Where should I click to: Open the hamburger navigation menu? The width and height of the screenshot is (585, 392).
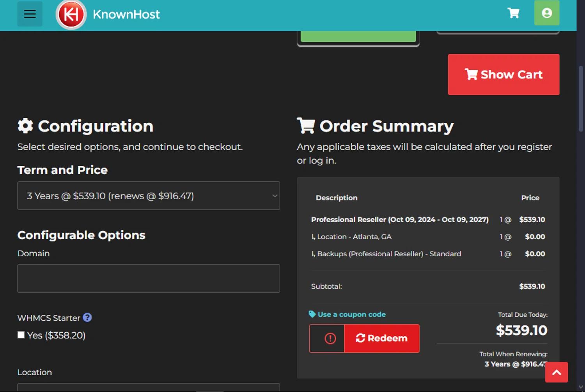[30, 14]
